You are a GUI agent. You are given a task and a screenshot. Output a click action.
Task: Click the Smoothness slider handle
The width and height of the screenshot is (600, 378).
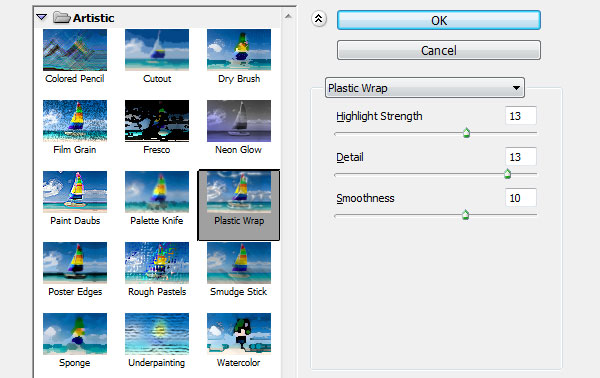[x=465, y=215]
